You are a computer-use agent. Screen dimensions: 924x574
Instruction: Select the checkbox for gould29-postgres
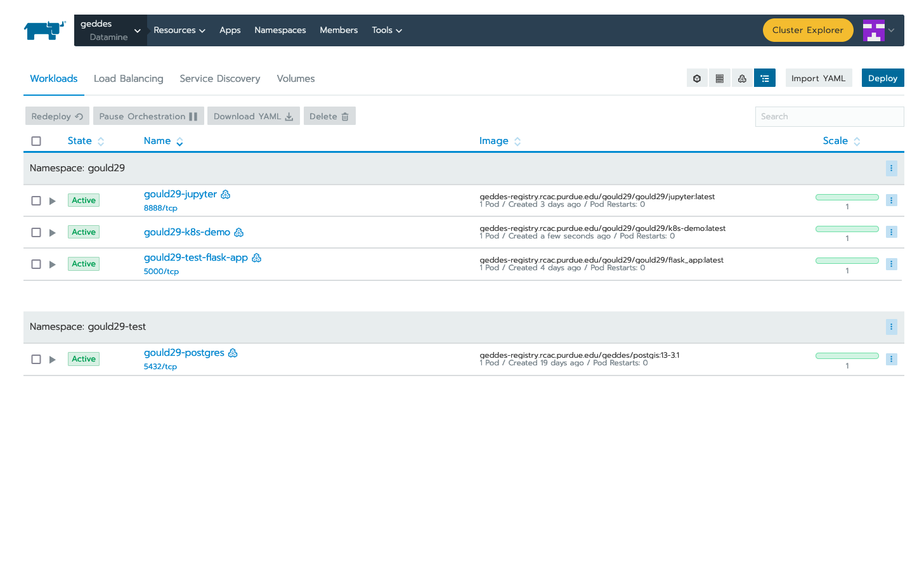[36, 359]
